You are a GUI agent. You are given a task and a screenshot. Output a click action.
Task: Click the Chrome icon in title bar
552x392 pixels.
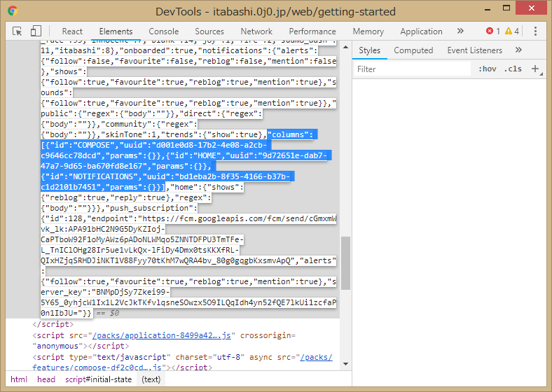pos(13,11)
